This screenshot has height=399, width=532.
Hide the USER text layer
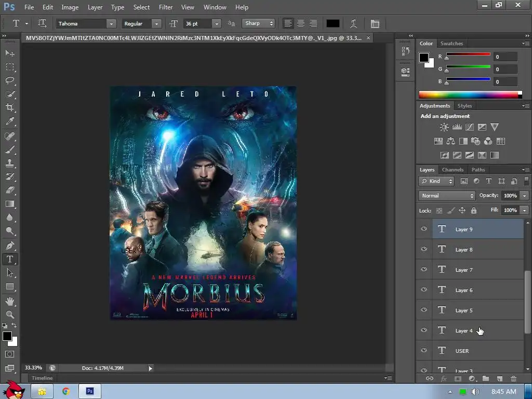coord(424,350)
